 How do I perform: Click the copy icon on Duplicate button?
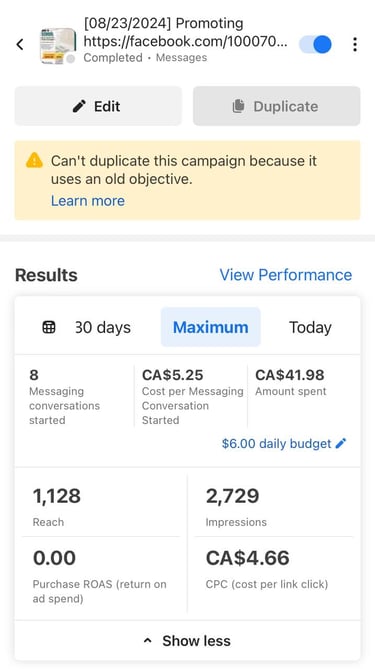click(238, 106)
